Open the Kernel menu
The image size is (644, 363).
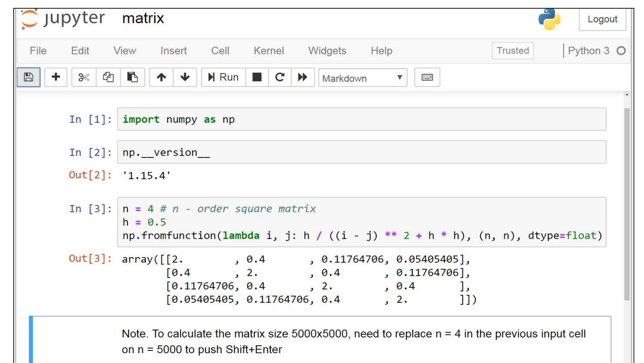click(269, 51)
